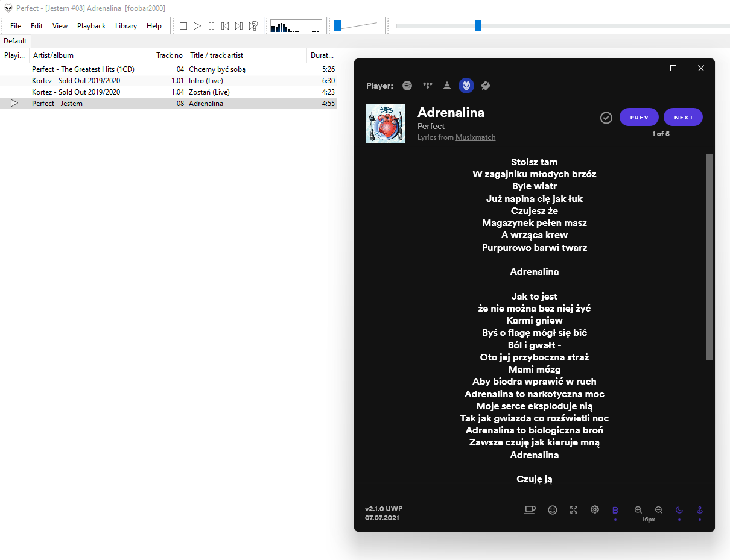Click the lyric line Stoisz tam
This screenshot has width=730, height=560.
coord(535,162)
